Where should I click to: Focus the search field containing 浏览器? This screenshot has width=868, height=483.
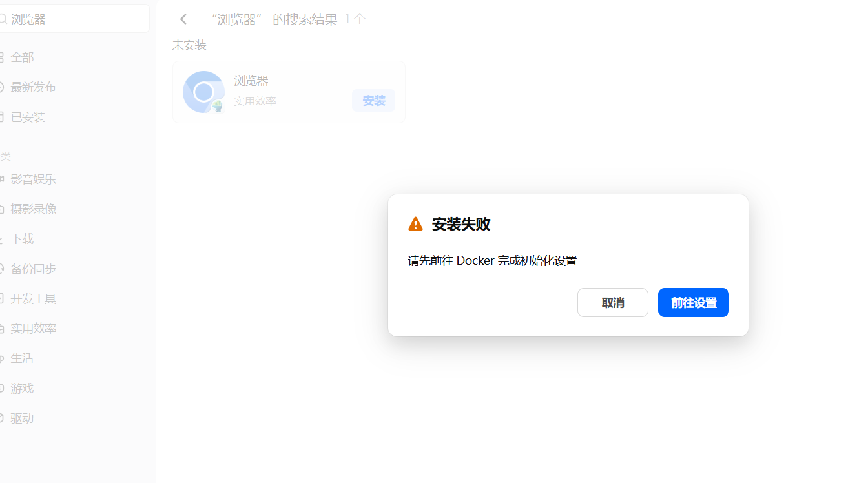(x=74, y=19)
